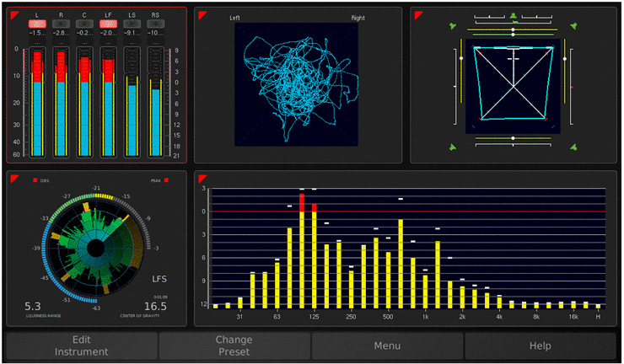624x364 pixels.
Task: Open Help from the bottom bar
Action: tap(540, 345)
